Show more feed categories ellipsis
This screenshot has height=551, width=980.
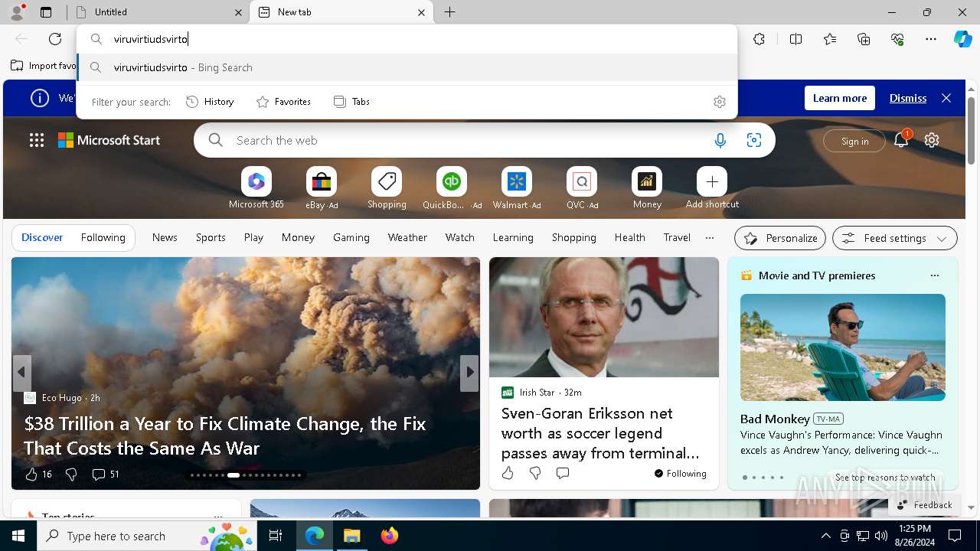710,237
